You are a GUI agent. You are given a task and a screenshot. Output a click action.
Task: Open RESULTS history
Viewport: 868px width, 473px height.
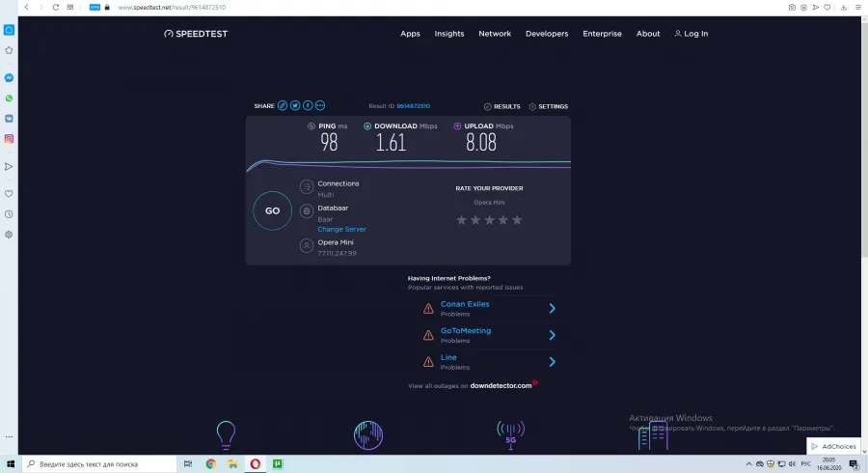click(502, 106)
